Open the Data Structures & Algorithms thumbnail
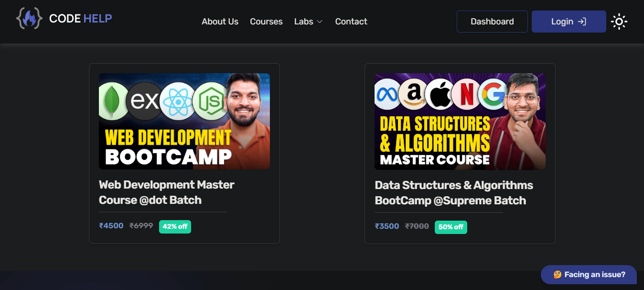This screenshot has width=644, height=290. pyautogui.click(x=460, y=122)
